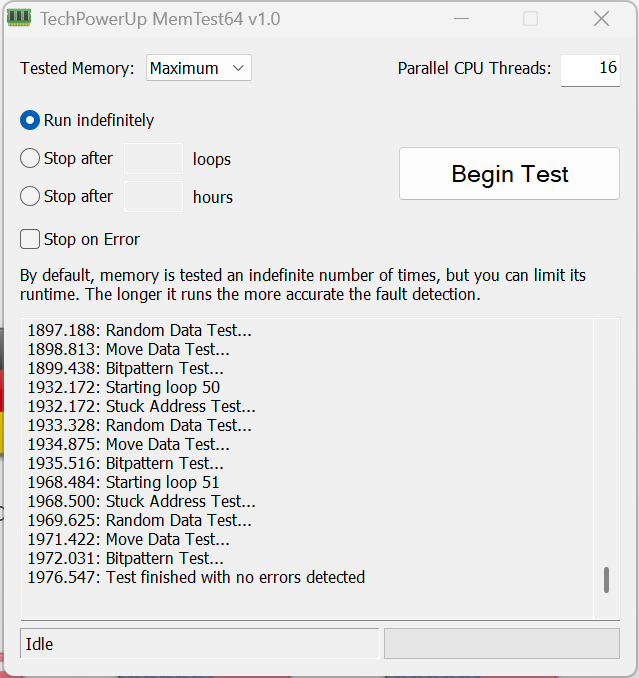Click log entry 1932.172 Stuck Address Test

click(141, 406)
